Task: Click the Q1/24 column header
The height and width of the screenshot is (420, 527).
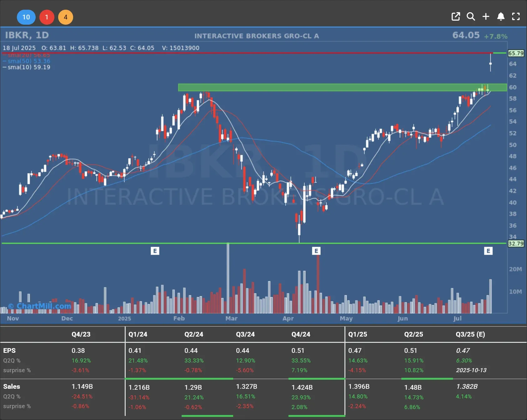Action: click(x=138, y=334)
